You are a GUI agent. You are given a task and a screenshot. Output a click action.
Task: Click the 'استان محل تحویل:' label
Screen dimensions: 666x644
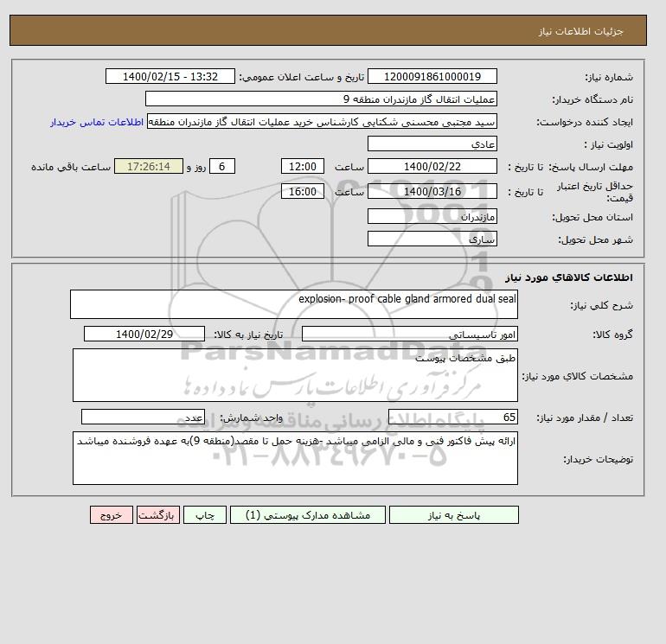tap(592, 217)
